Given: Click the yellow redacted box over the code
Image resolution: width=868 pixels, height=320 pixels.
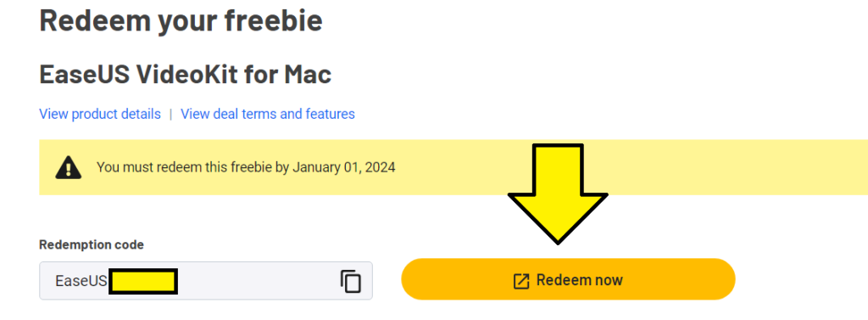Looking at the screenshot, I should click(x=143, y=281).
